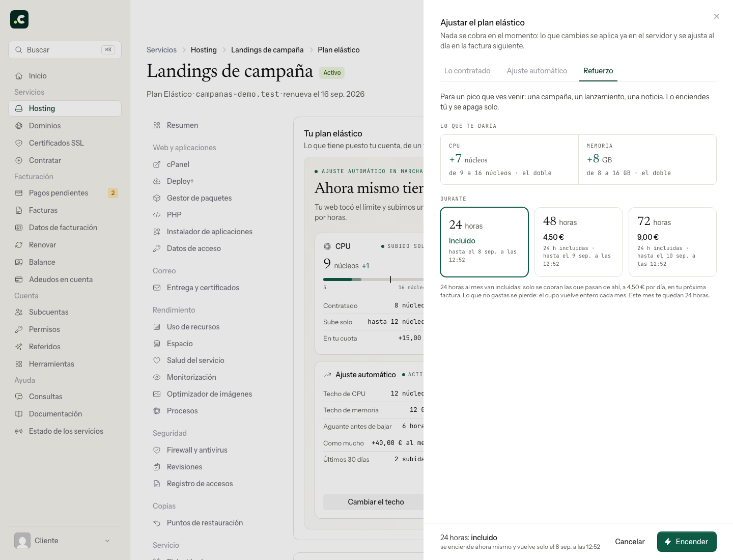Switch to the Lo contratado tab
This screenshot has width=733, height=560.
pos(467,71)
